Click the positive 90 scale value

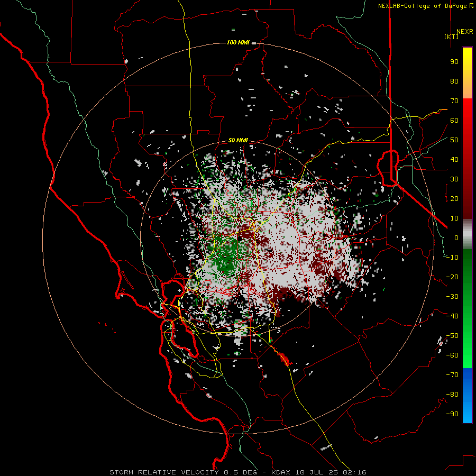(x=454, y=62)
